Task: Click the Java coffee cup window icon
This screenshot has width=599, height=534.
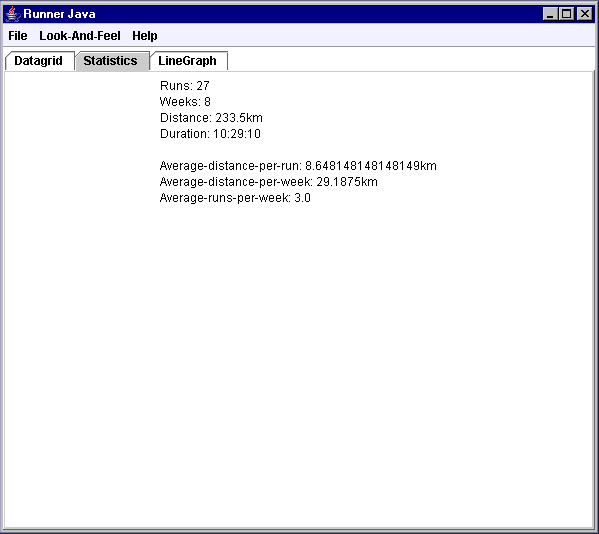Action: tap(13, 14)
